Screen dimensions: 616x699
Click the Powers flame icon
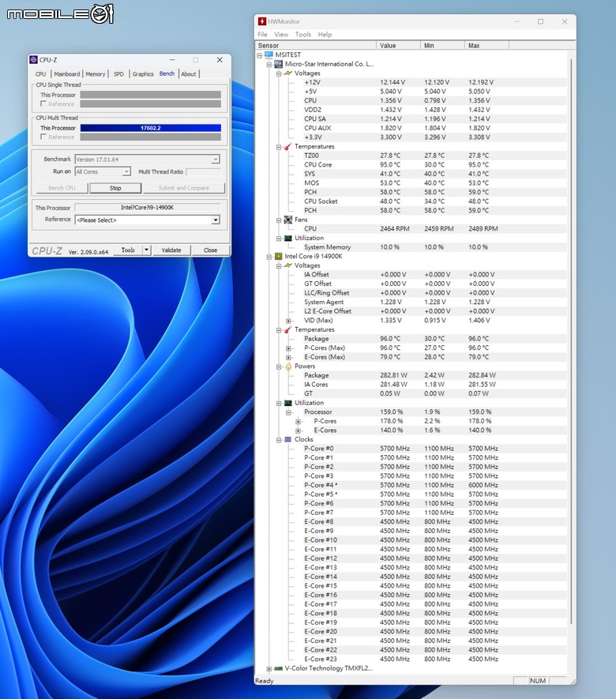(x=288, y=366)
